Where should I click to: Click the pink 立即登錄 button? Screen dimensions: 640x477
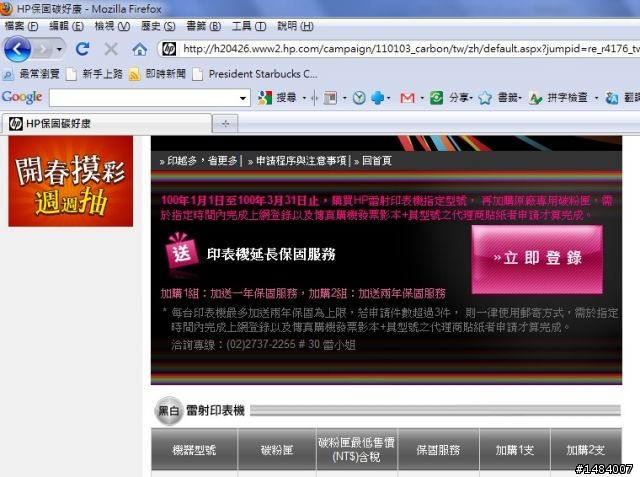(537, 259)
